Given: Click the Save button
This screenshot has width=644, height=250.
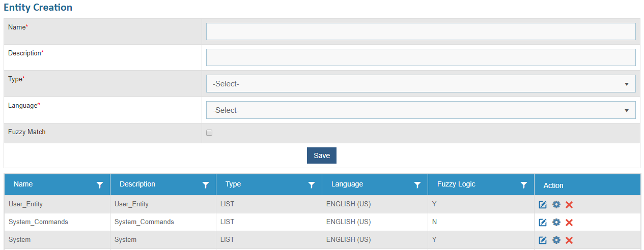Looking at the screenshot, I should [322, 155].
